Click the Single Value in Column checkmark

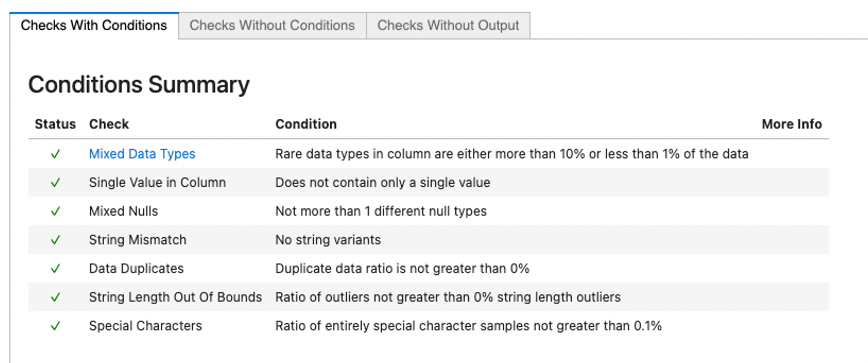pos(55,183)
